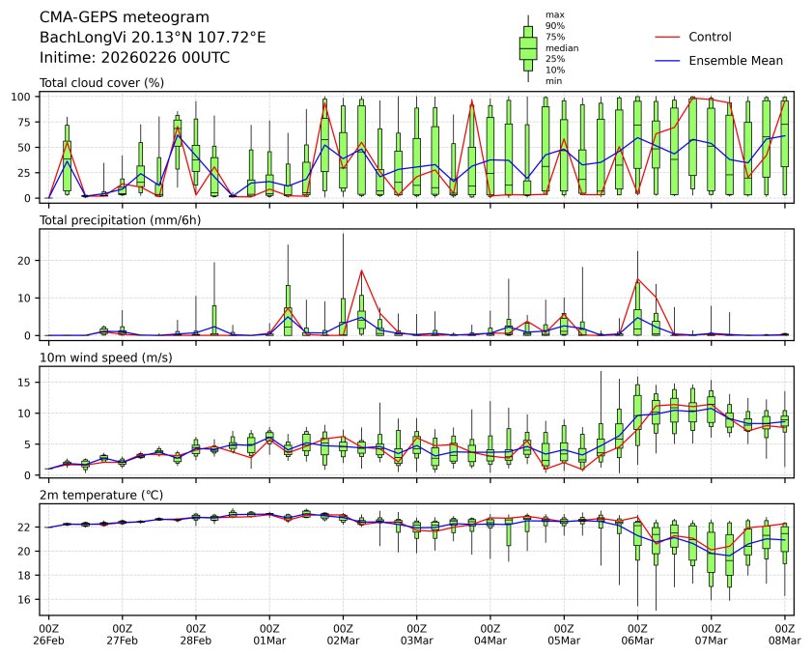Click the green boxplot legend symbol

tap(528, 48)
